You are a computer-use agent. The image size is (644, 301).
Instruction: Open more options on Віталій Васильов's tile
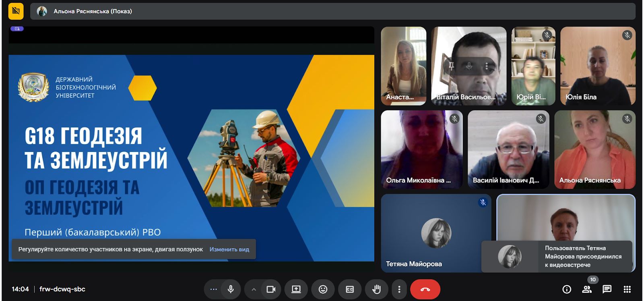click(487, 66)
